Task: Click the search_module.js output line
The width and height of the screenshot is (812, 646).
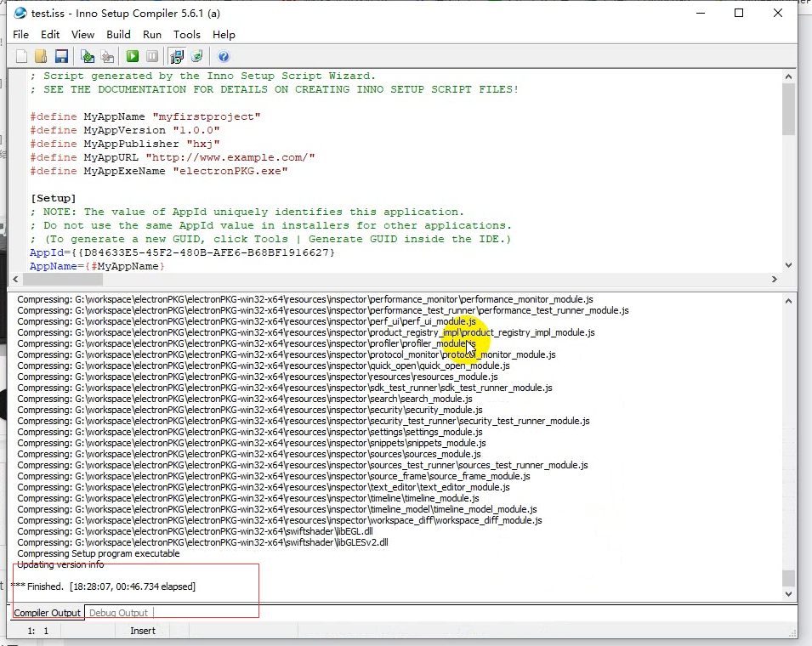Action: [245, 399]
